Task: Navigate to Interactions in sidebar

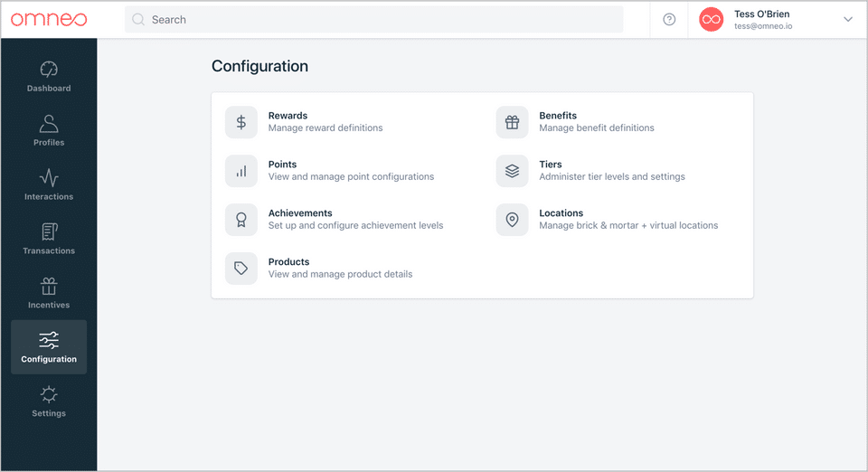Action: 49,184
